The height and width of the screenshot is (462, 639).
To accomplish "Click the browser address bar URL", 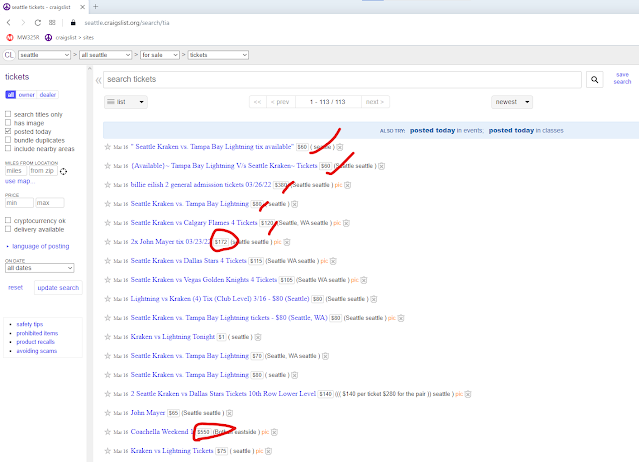I will 127,23.
